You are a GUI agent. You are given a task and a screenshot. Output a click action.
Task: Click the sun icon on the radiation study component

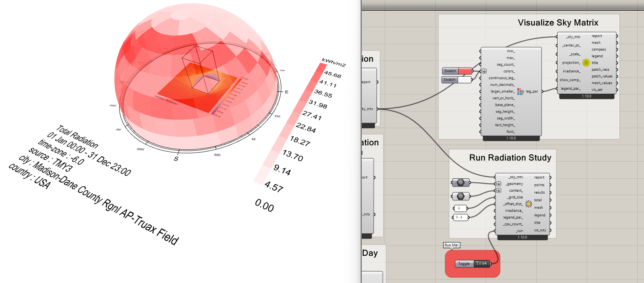tap(528, 204)
